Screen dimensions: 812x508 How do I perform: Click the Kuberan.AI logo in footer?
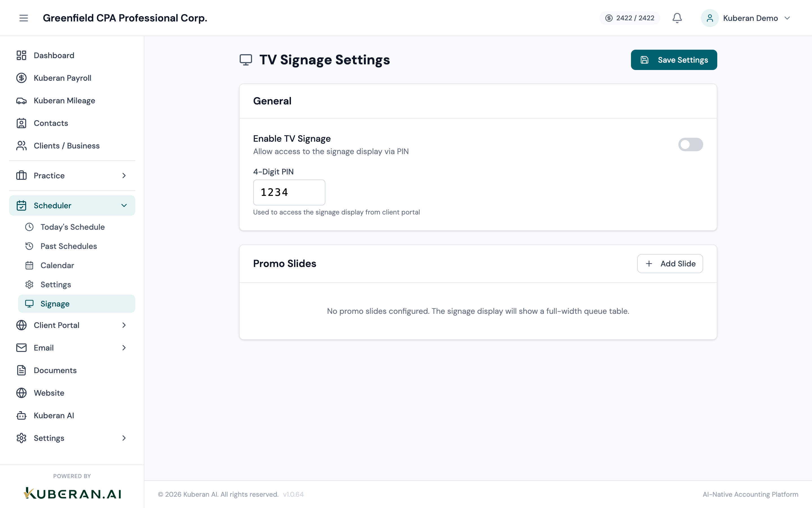click(x=72, y=494)
